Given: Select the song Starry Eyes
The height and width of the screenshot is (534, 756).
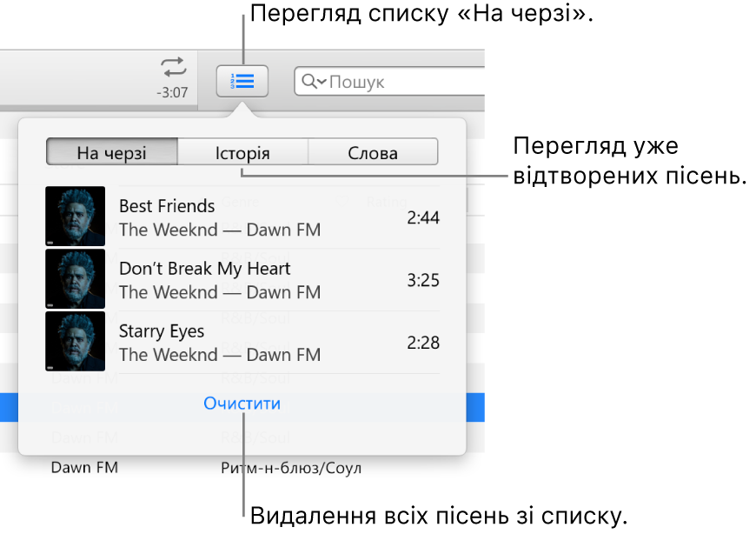Looking at the screenshot, I should pyautogui.click(x=243, y=342).
